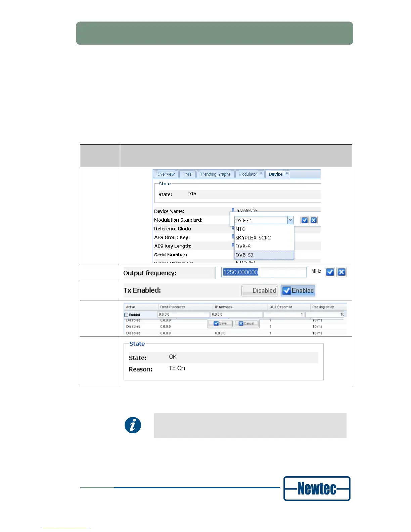Click the Output frequency field showing 1250.000000
This screenshot has width=411, height=532.
coord(264,272)
